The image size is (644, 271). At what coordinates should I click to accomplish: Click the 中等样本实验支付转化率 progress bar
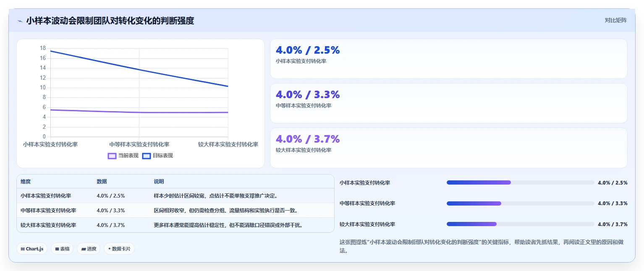[x=521, y=203]
